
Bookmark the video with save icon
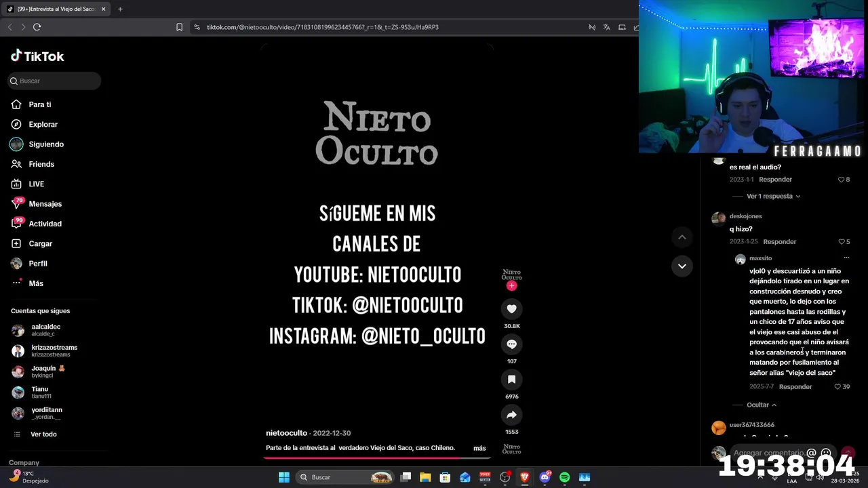point(512,380)
